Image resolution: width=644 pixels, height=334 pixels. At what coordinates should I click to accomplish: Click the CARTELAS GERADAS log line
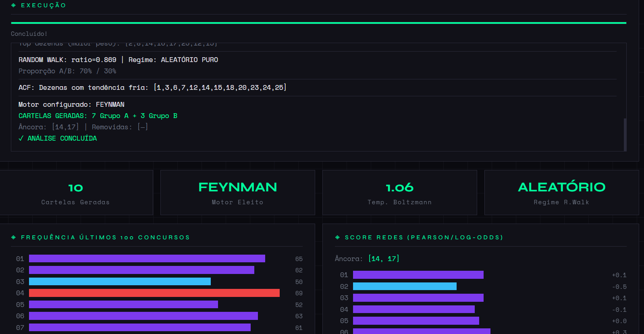pos(98,116)
